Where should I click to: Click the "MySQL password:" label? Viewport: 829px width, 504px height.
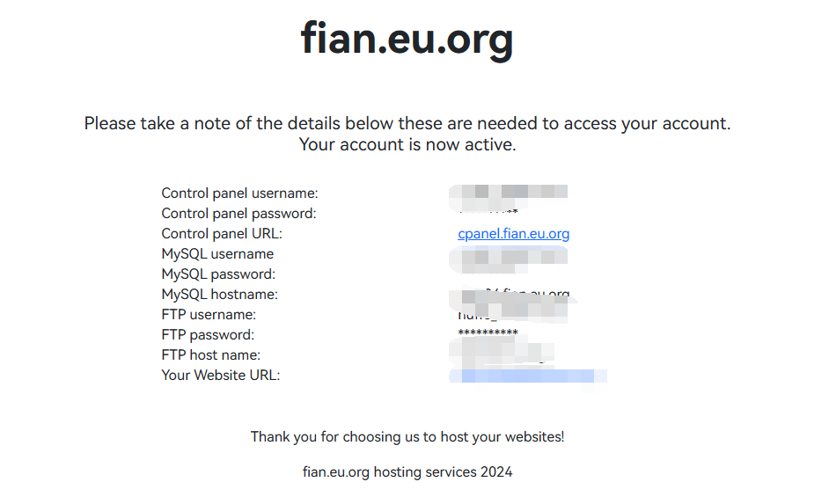pyautogui.click(x=218, y=274)
